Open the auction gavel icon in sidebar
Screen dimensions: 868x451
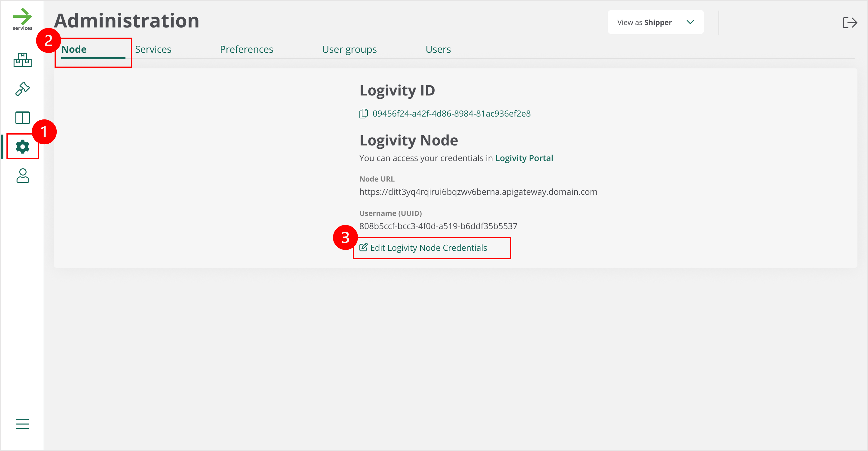point(22,89)
